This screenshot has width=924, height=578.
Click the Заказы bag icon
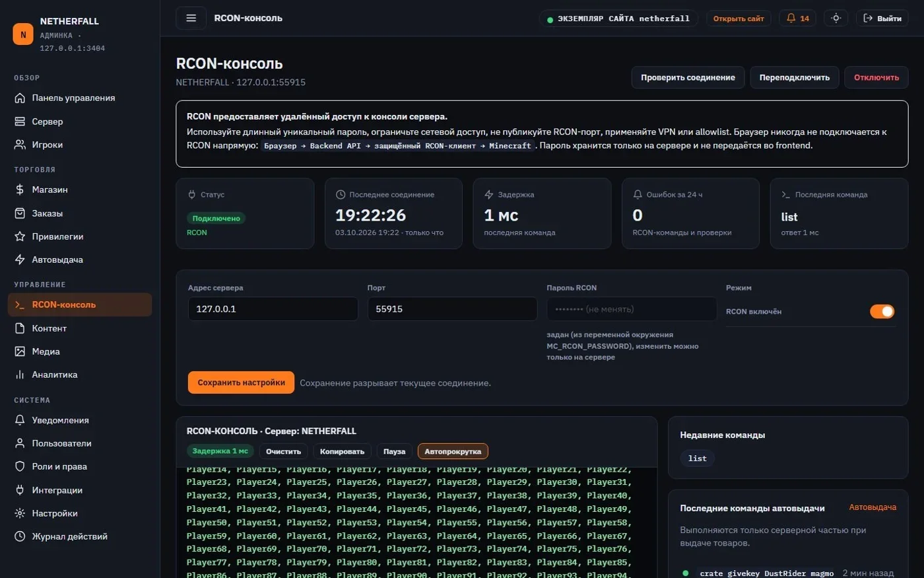tap(20, 213)
